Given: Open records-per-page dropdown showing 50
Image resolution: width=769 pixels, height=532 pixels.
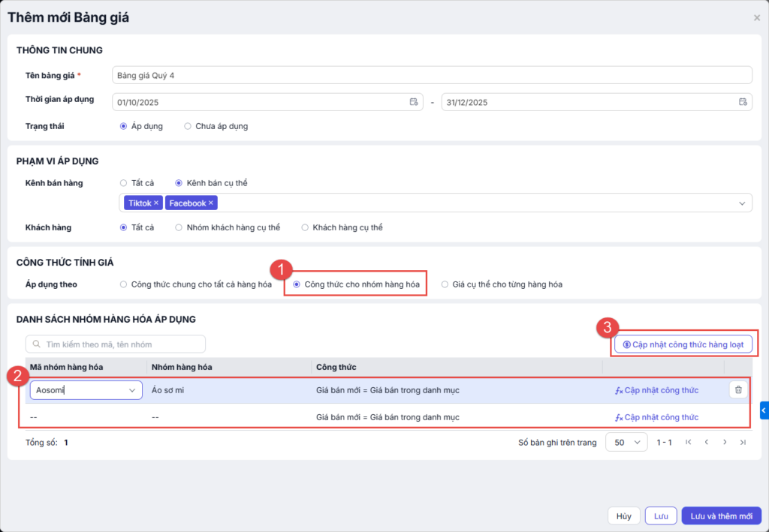Looking at the screenshot, I should (x=628, y=443).
